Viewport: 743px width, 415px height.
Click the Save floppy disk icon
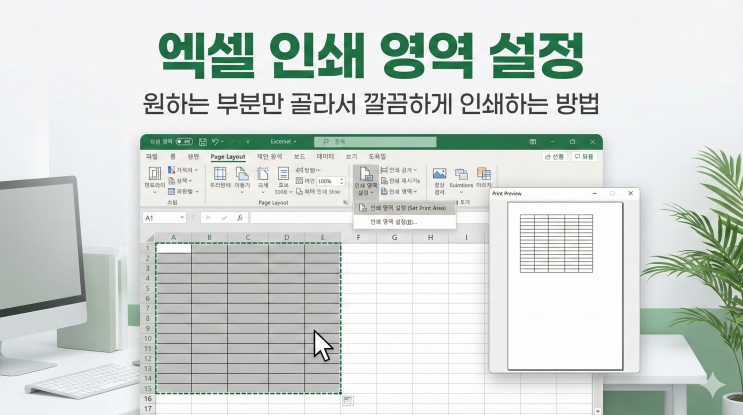tap(203, 142)
